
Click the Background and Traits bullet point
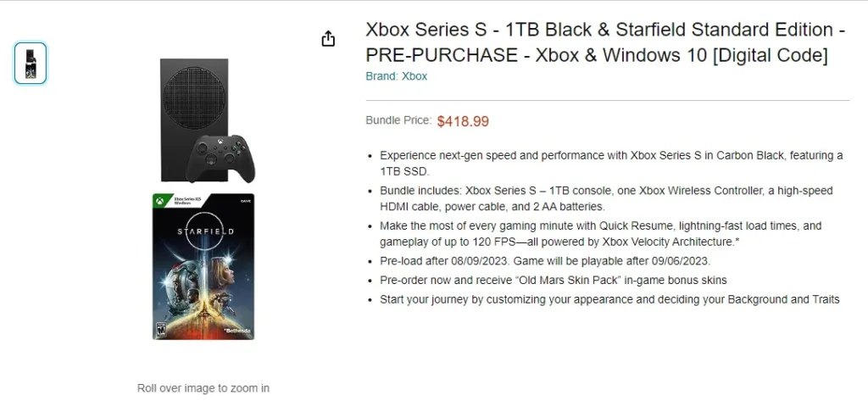click(609, 299)
